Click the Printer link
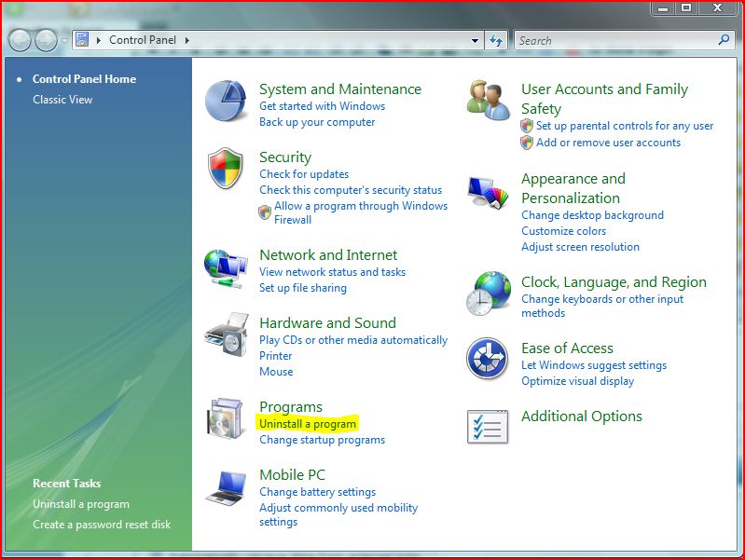Image resolution: width=745 pixels, height=560 pixels. pos(276,356)
